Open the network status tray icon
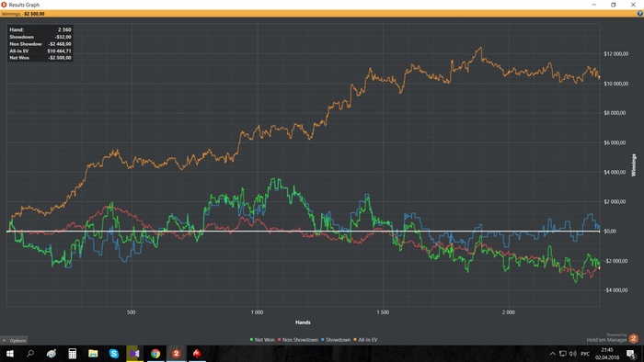The height and width of the screenshot is (362, 644). point(563,354)
